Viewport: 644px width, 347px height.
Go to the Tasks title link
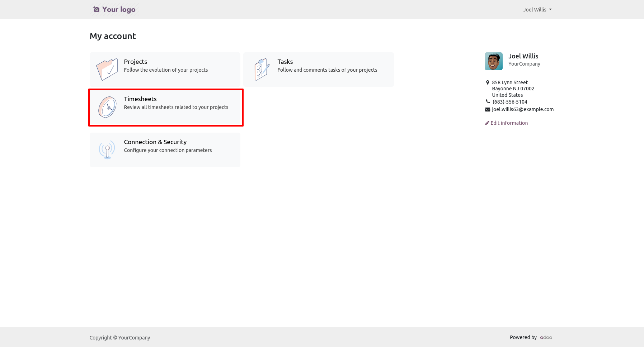[285, 62]
